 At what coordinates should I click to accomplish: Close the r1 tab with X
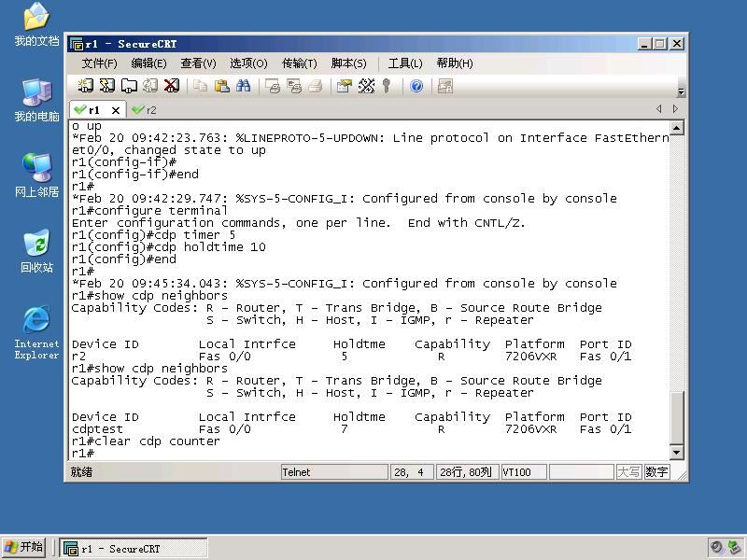coord(115,110)
